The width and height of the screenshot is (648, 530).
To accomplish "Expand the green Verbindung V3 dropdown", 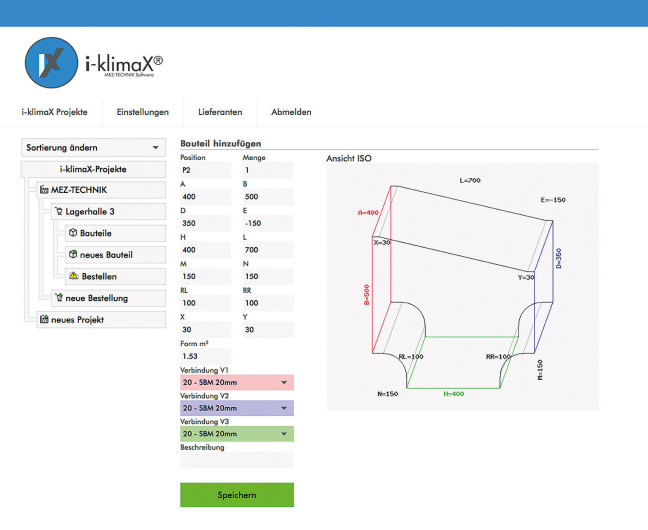I will [236, 434].
